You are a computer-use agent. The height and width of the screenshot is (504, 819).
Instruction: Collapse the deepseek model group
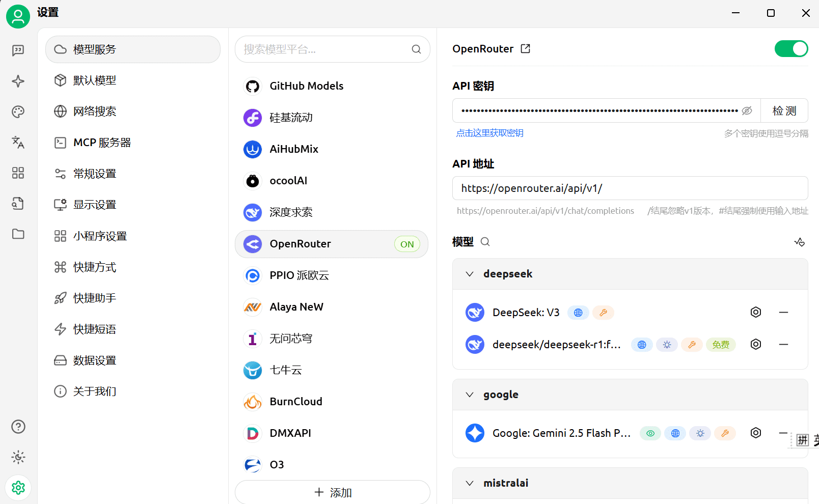(470, 274)
